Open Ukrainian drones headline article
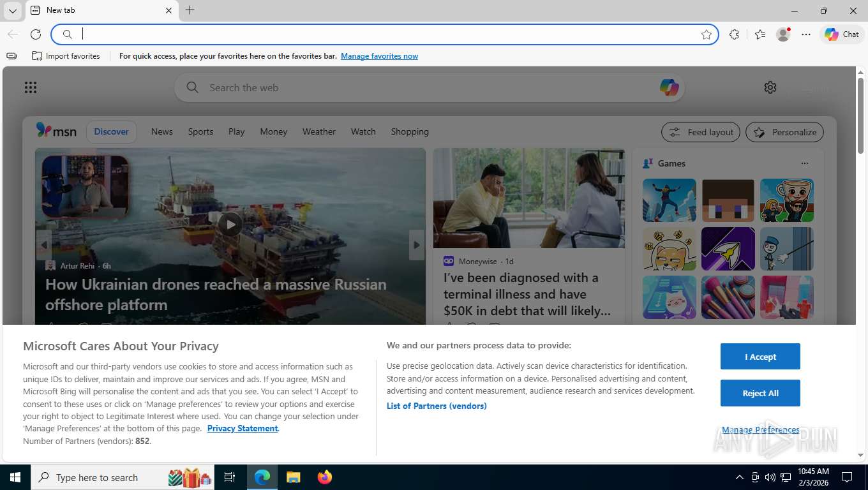This screenshot has height=490, width=868. point(216,294)
